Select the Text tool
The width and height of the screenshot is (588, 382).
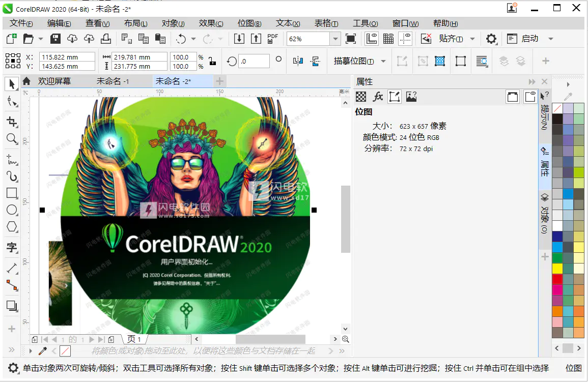point(12,248)
